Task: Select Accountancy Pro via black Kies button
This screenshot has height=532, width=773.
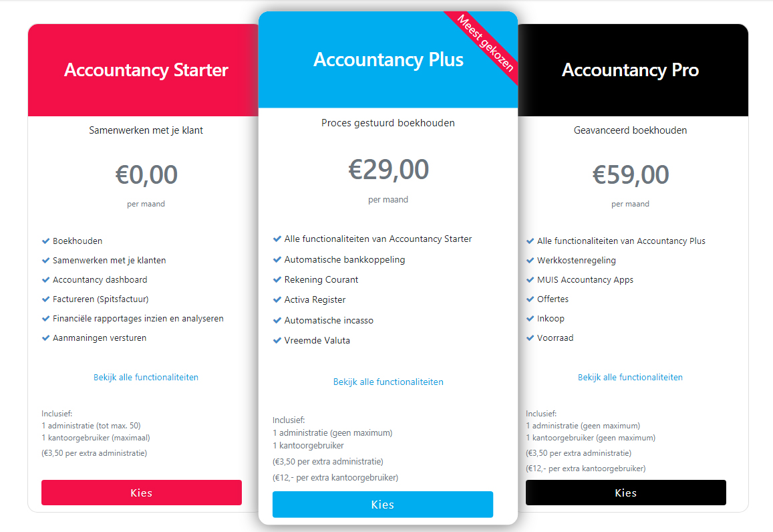Action: coord(625,493)
